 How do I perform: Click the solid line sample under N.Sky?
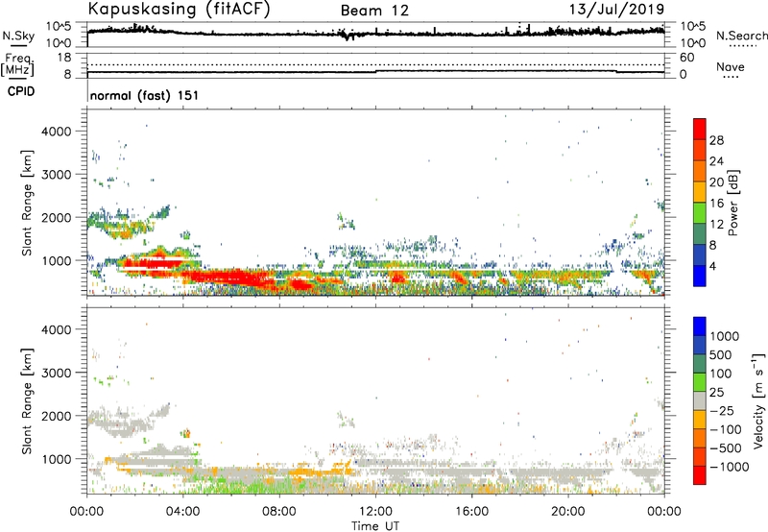point(18,45)
